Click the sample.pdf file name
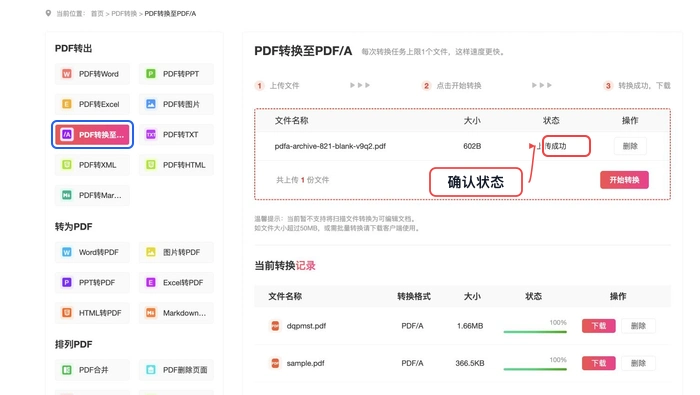This screenshot has height=395, width=700. coord(305,363)
